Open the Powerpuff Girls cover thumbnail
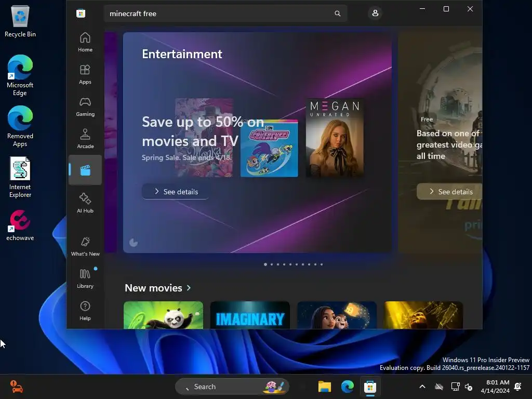This screenshot has height=399, width=532. [x=269, y=148]
